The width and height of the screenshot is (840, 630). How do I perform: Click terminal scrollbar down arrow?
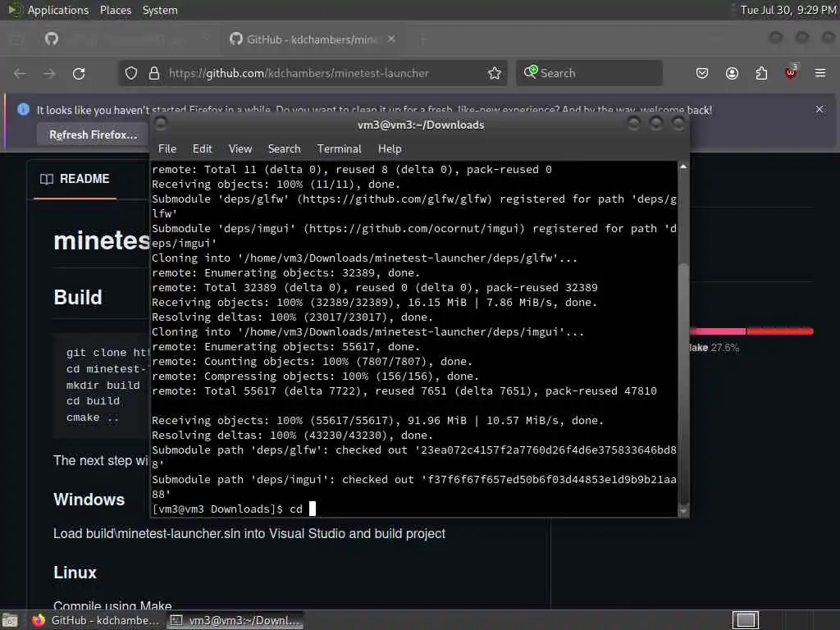[x=683, y=512]
